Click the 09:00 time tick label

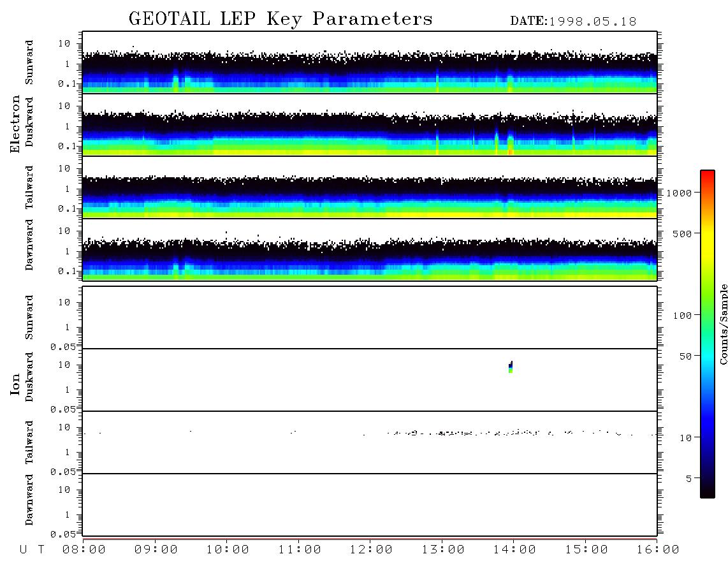tap(156, 550)
